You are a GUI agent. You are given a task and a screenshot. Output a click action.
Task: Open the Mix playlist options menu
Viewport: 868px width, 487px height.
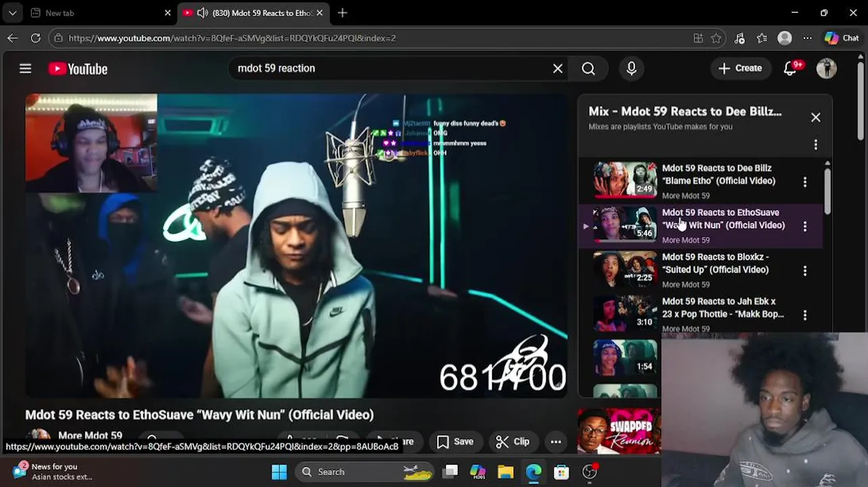pyautogui.click(x=815, y=145)
